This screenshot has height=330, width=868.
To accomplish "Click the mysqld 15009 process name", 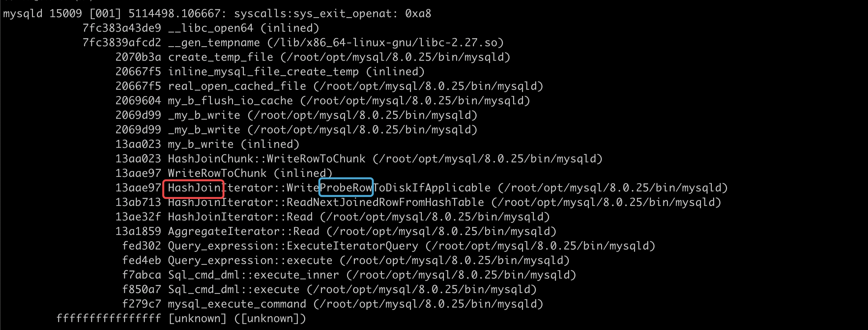I will tap(43, 14).
